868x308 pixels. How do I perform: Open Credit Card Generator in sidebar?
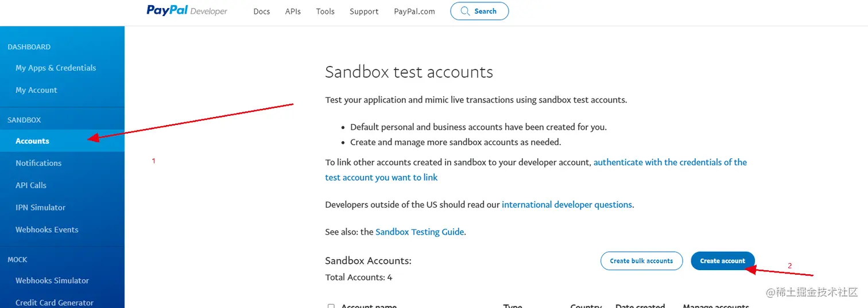(55, 302)
